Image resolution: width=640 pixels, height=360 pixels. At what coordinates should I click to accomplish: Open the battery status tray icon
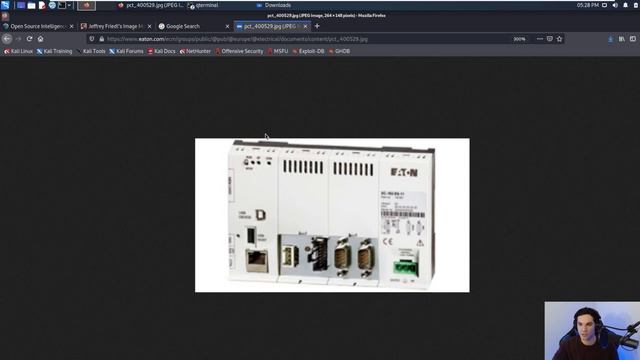[636, 5]
